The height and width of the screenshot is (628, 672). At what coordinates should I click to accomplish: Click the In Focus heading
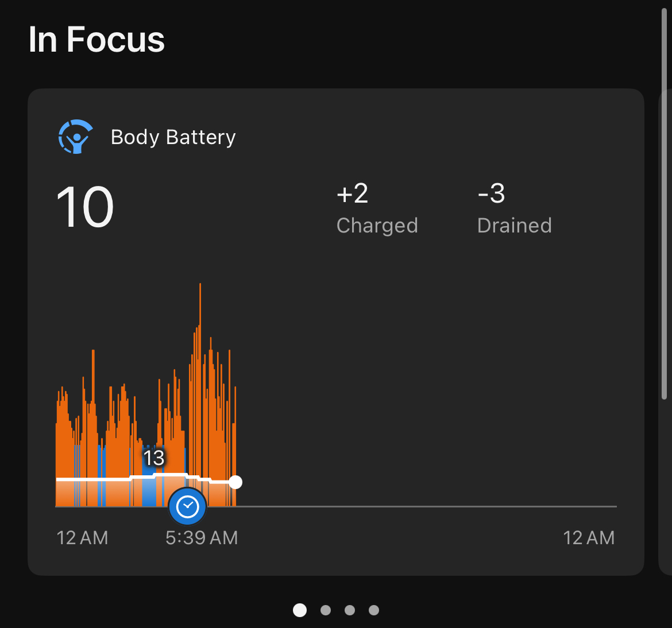96,40
